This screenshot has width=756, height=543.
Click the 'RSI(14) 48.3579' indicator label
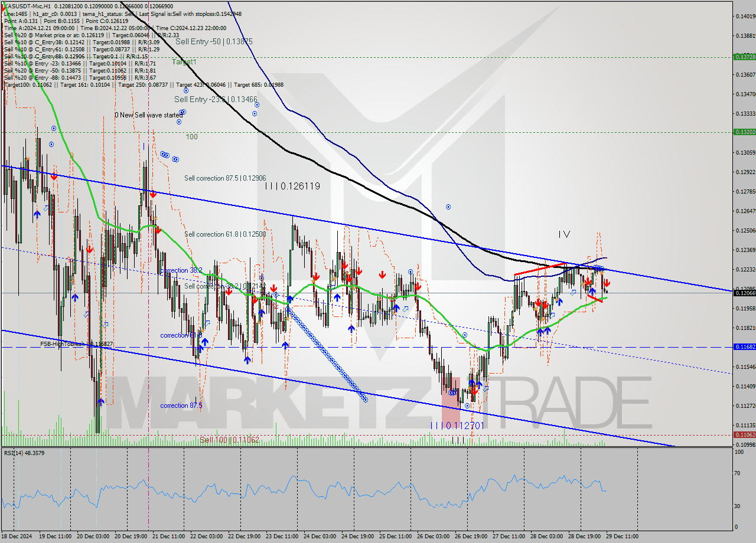(24, 453)
